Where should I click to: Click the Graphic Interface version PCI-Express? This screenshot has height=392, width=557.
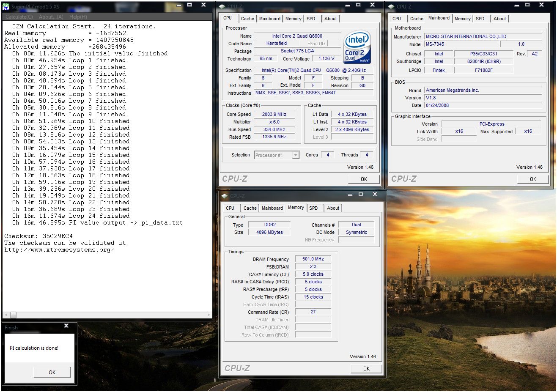click(x=491, y=124)
